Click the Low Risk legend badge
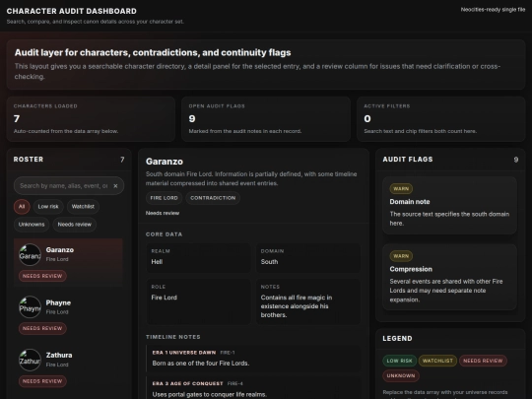532x399 pixels. [399, 361]
